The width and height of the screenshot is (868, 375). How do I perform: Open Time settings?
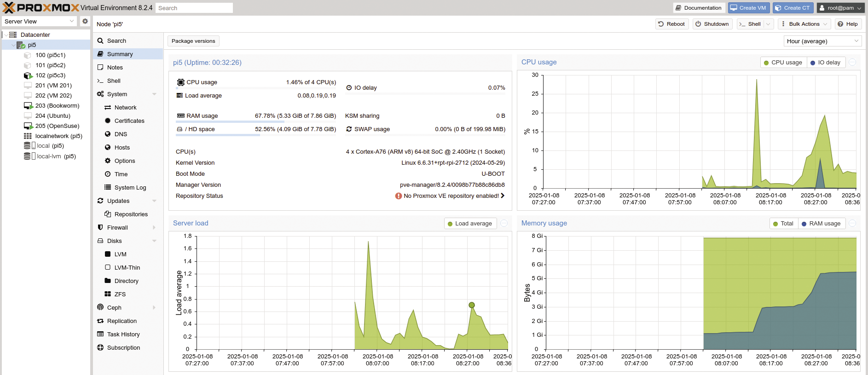128,174
